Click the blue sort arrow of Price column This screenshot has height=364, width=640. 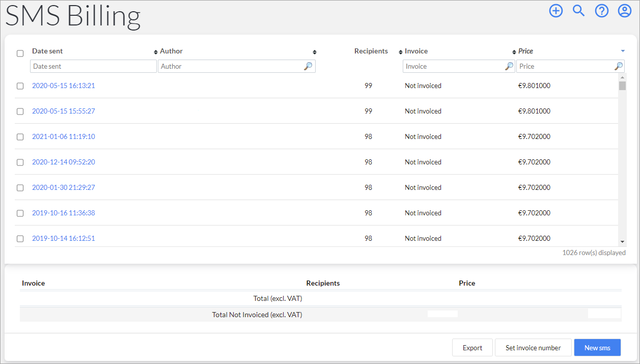[x=623, y=51]
